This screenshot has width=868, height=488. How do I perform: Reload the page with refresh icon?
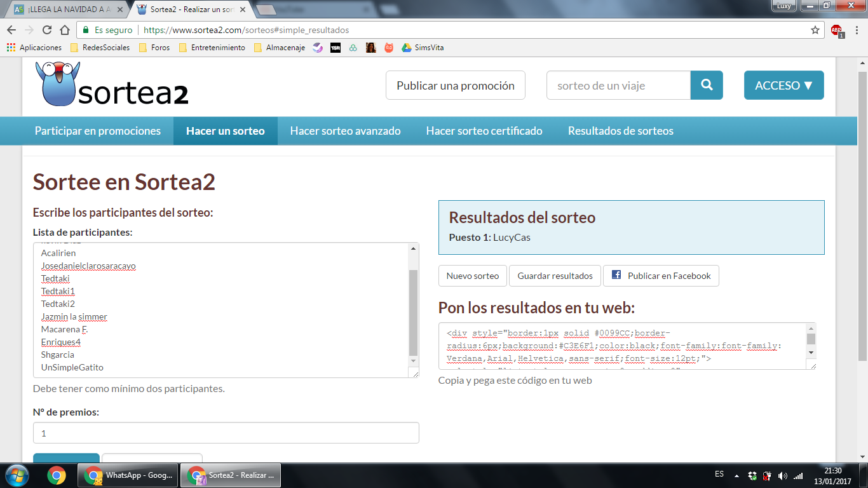(x=47, y=30)
